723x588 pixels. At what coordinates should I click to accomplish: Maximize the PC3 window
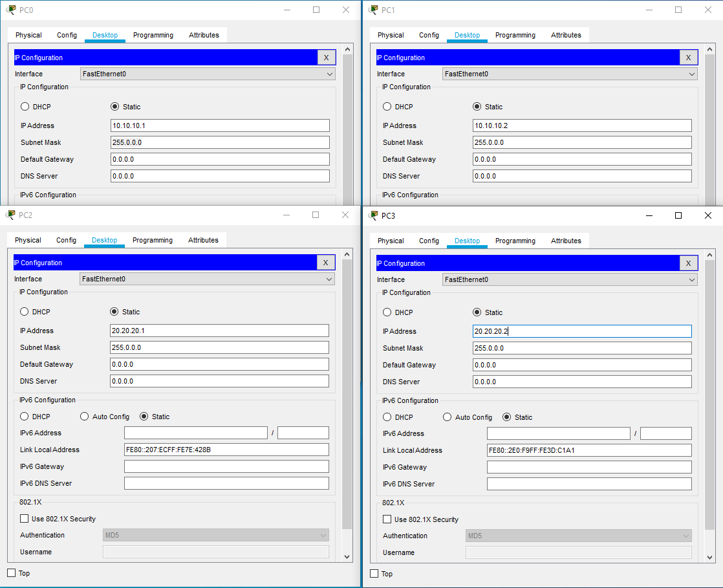point(678,215)
